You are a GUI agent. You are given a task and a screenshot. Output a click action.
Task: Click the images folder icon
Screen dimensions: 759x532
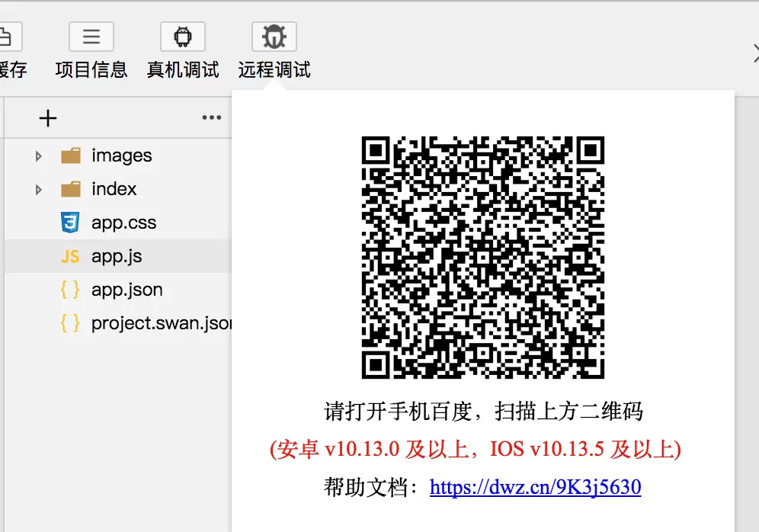[71, 155]
